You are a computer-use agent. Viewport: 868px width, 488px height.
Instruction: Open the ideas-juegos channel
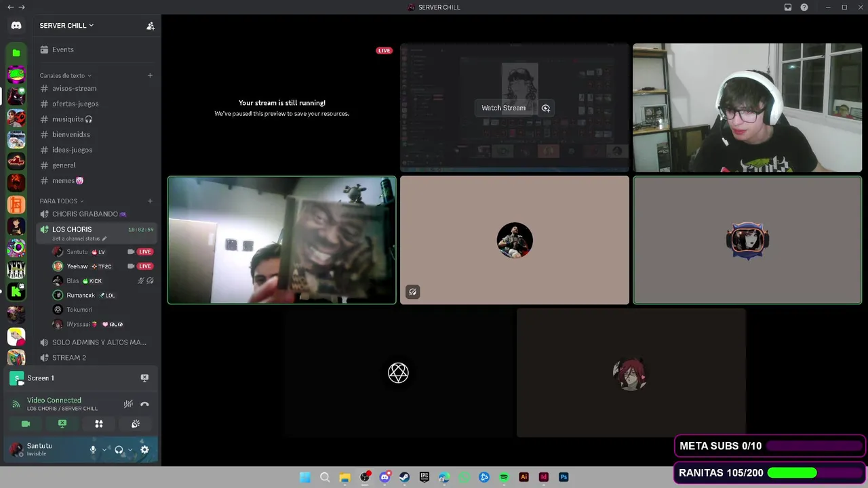97,150
